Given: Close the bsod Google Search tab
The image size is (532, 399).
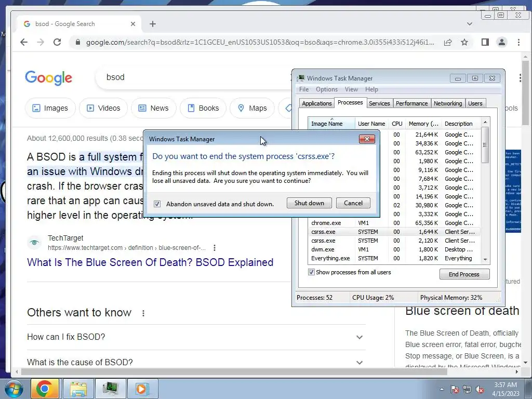Looking at the screenshot, I should pyautogui.click(x=133, y=24).
